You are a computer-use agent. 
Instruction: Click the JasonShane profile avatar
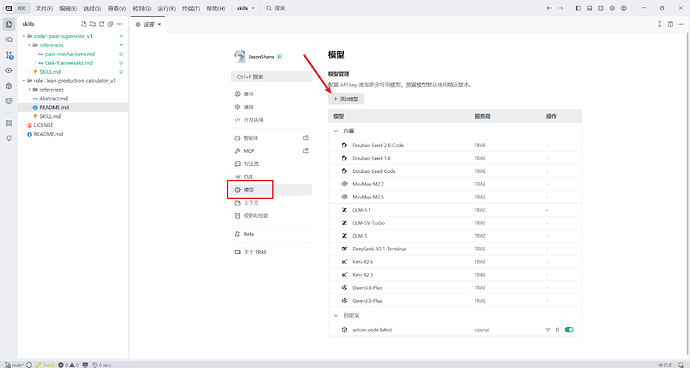coord(239,56)
